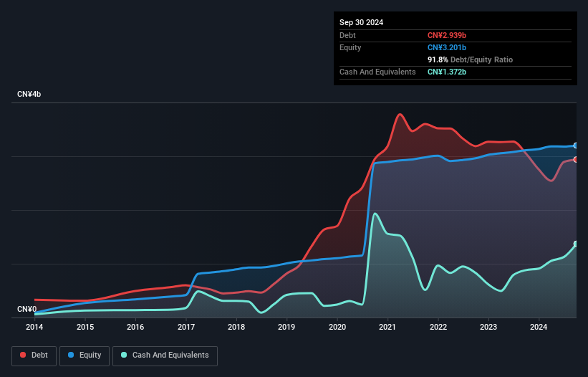Click the red dot in Debt legend
Viewport: 588px width, 377px height.
pyautogui.click(x=23, y=355)
